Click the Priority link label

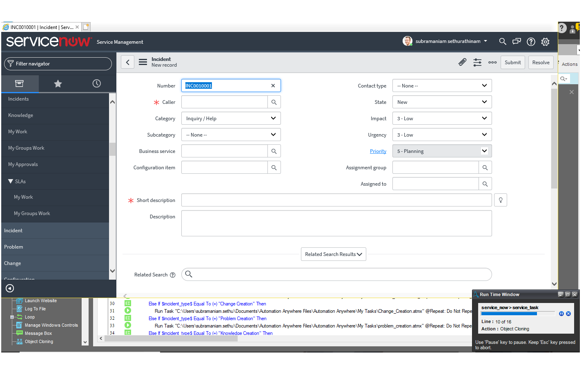[378, 151]
